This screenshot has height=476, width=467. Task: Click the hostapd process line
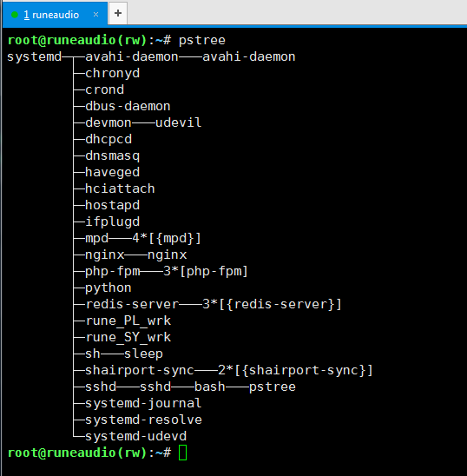(x=113, y=206)
